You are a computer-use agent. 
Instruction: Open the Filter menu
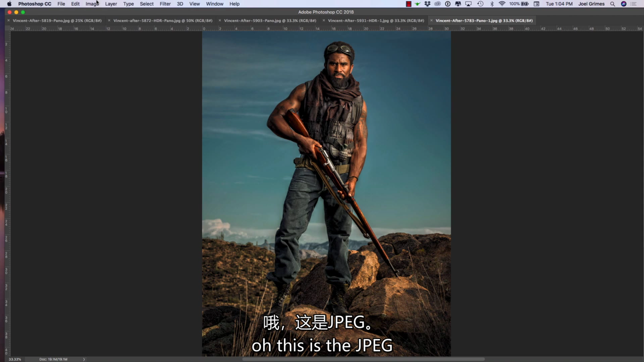[165, 4]
